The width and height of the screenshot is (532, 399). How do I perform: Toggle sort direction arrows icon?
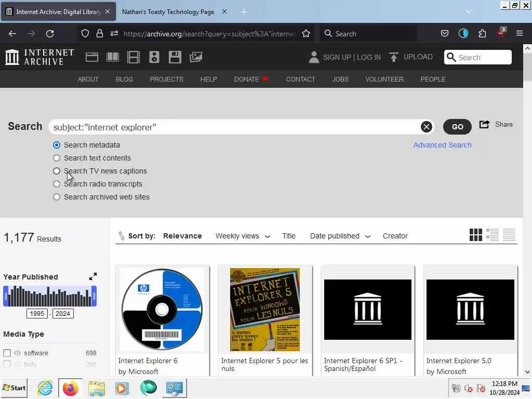click(121, 235)
